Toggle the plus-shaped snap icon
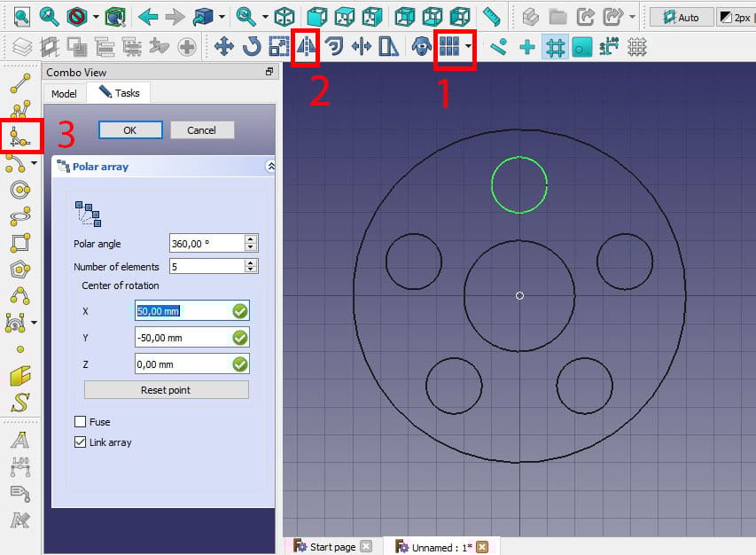 tap(527, 47)
